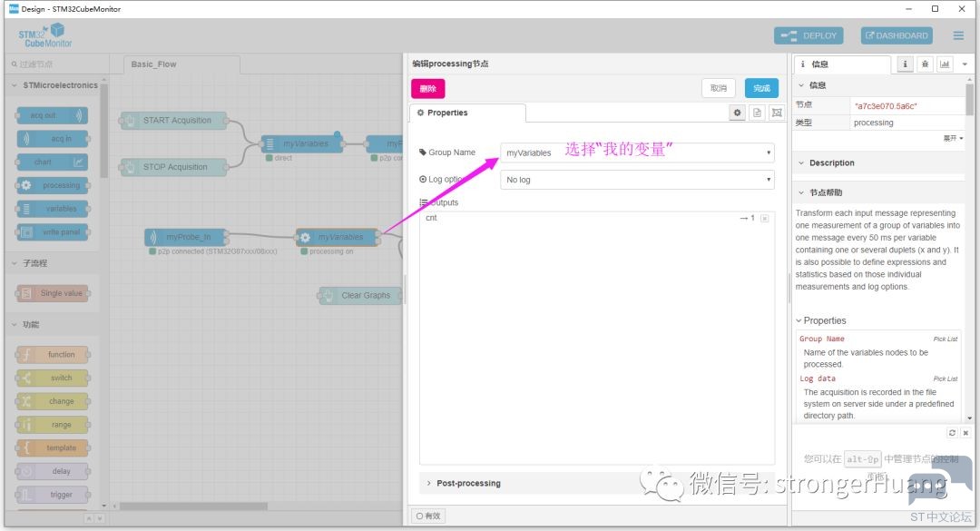Collapse the 信息 section in sidebar
Screen dimensions: 980x531
[880, 85]
